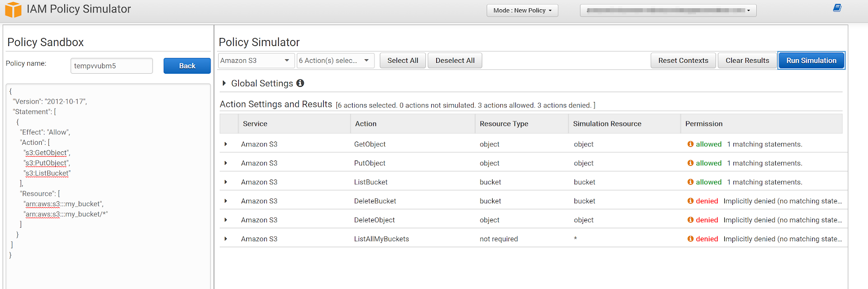Open the Amazon S3 service dropdown
This screenshot has height=289, width=868.
coord(256,61)
